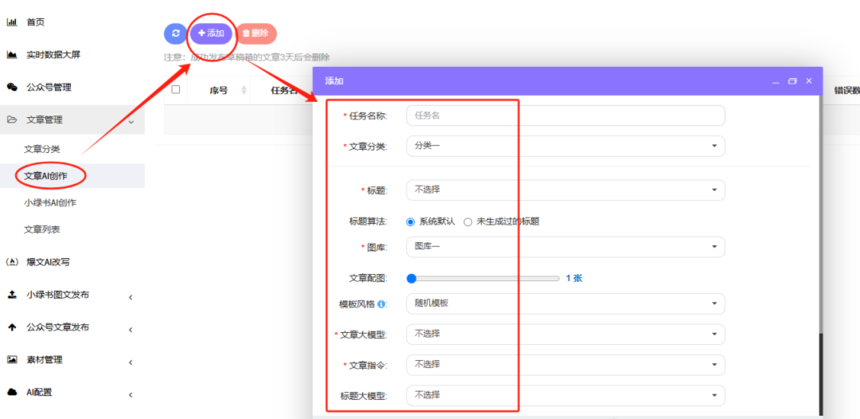Click the 文章配图 slider handle
This screenshot has height=419, width=860.
click(411, 278)
